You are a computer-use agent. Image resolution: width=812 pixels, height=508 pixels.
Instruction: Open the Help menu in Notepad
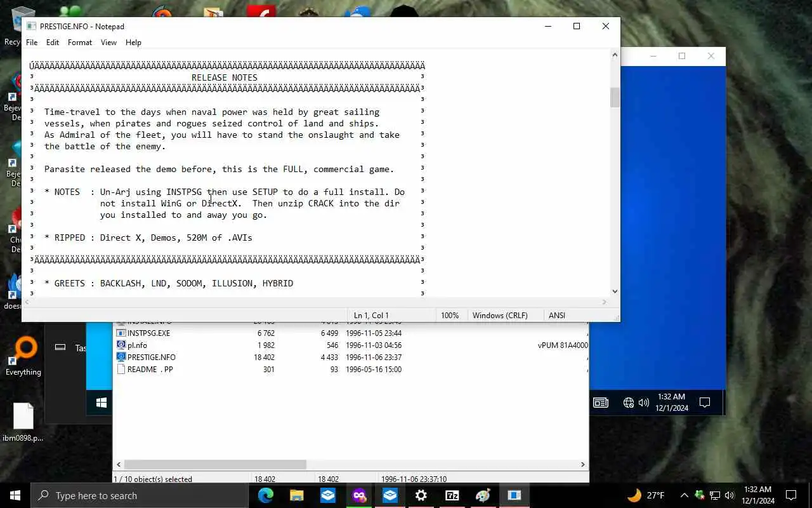133,43
